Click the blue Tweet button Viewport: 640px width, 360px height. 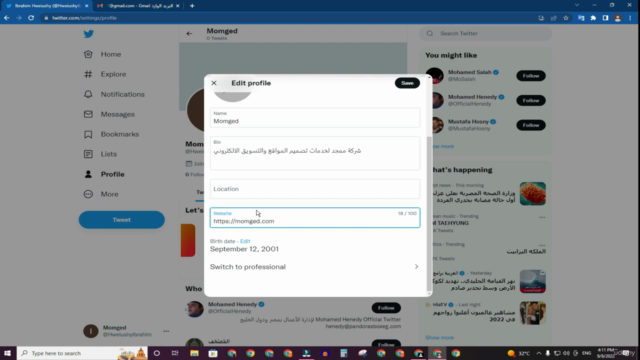pyautogui.click(x=122, y=220)
